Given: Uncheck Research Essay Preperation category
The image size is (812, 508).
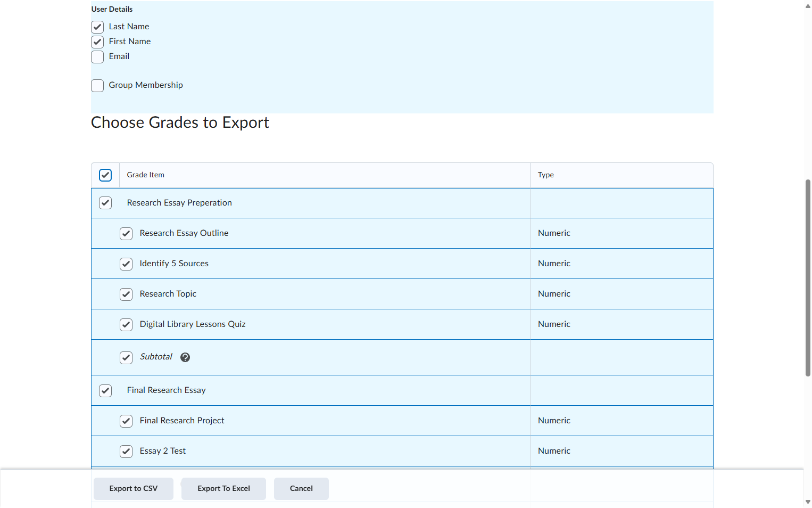Looking at the screenshot, I should [x=105, y=203].
